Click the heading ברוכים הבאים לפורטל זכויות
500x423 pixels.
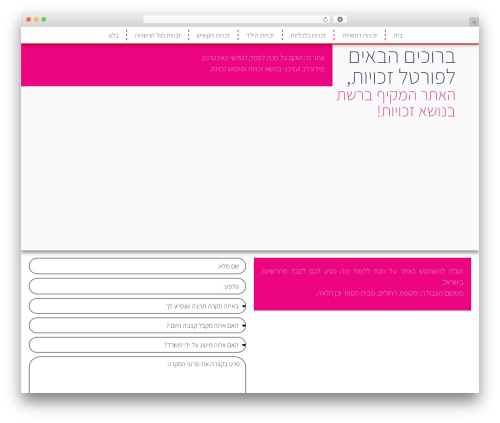401,67
